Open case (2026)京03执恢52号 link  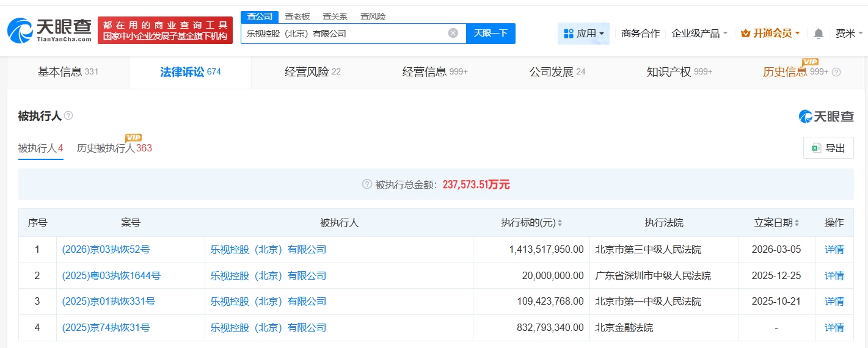pyautogui.click(x=106, y=250)
